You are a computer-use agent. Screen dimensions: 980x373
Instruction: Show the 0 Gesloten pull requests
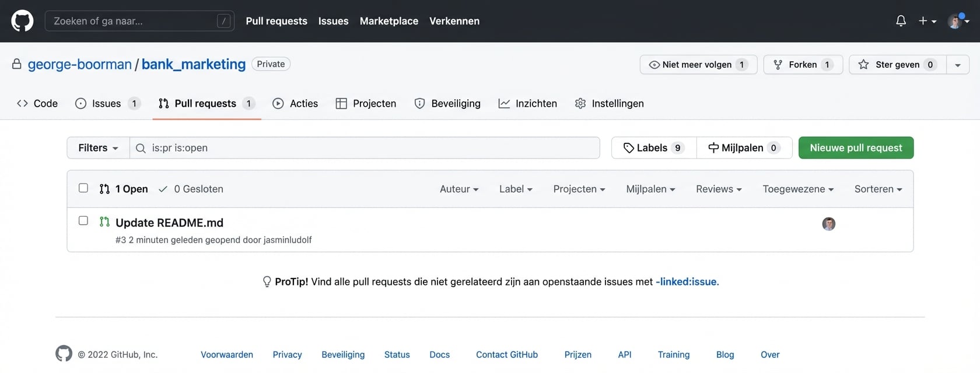pyautogui.click(x=191, y=189)
